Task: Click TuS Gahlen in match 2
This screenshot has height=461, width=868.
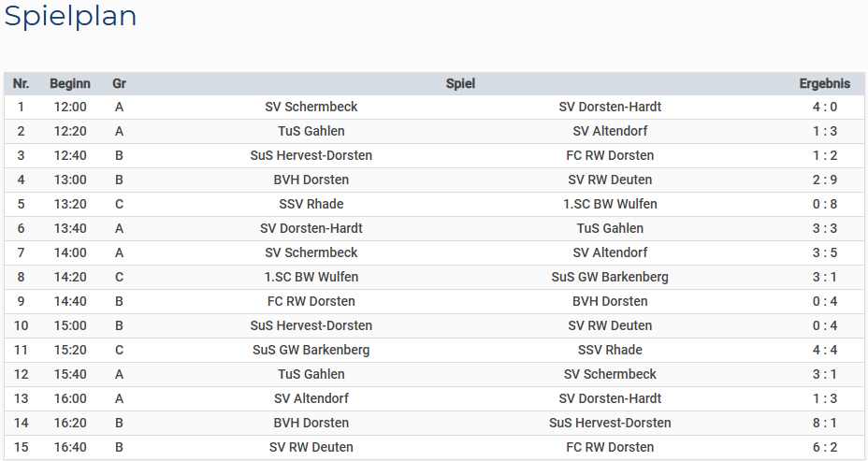Action: (x=311, y=131)
